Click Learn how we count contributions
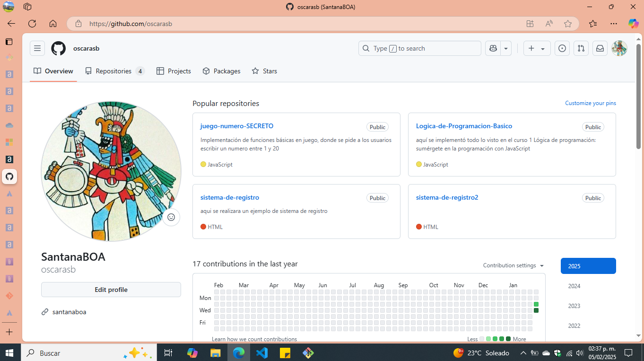644x361 pixels. point(254,339)
